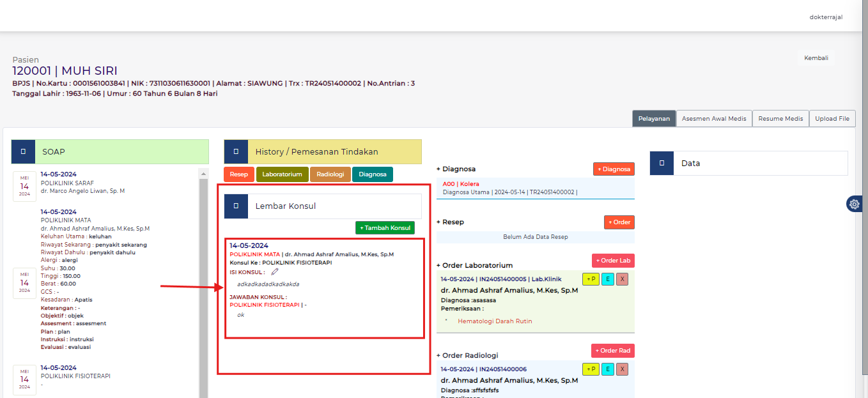Click the SOAP panel square icon

(x=23, y=152)
